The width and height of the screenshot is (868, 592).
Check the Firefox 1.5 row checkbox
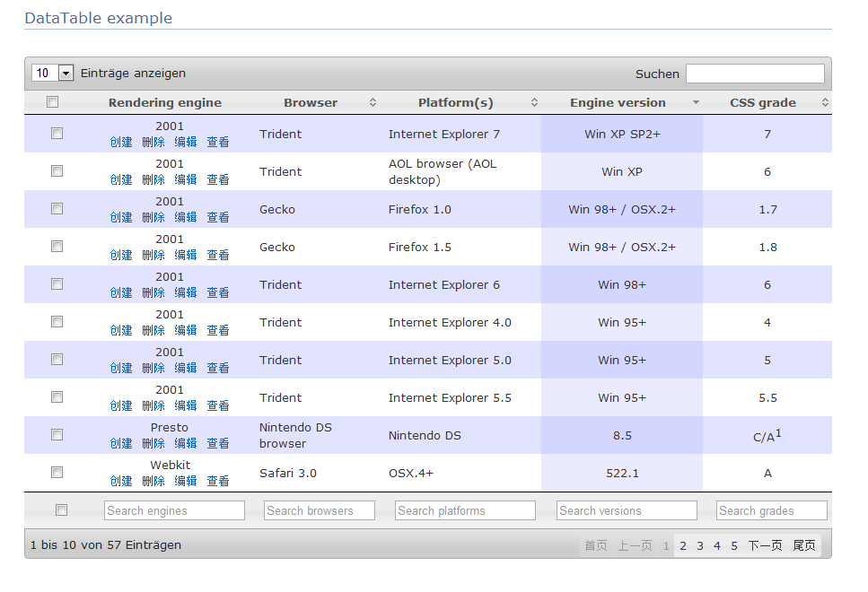pos(57,246)
